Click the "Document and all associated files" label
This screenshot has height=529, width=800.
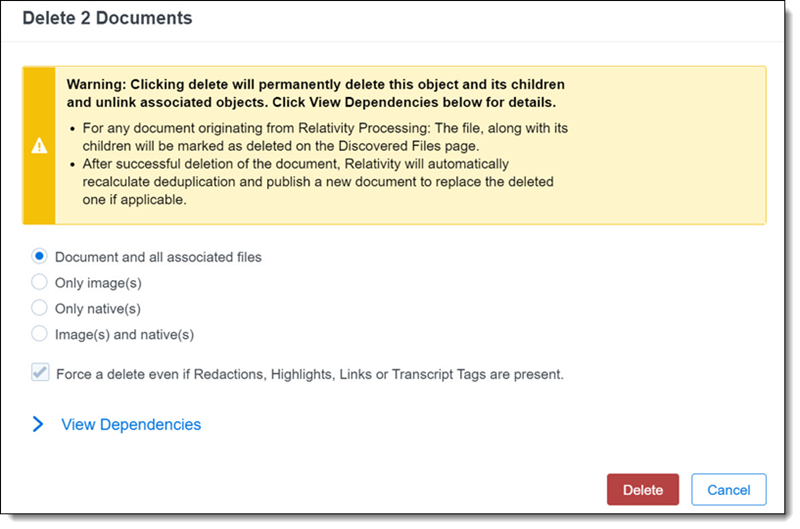pyautogui.click(x=158, y=257)
